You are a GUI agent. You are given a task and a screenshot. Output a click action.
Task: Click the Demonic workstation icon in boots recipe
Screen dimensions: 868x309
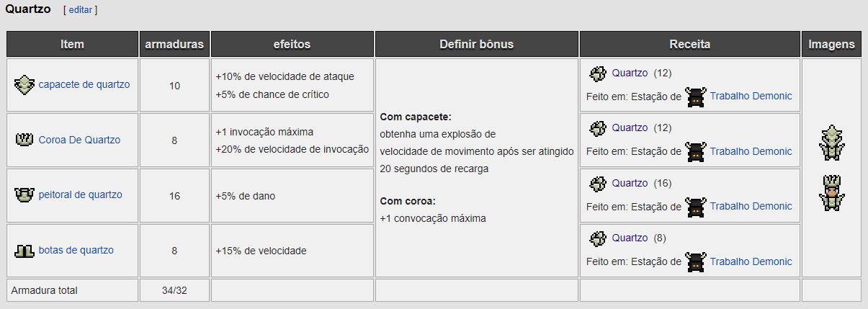695,261
